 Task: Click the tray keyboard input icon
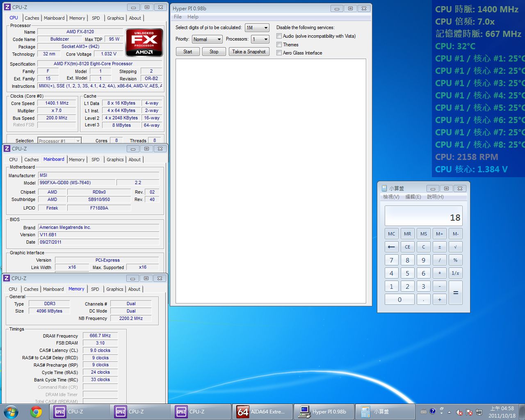424,412
